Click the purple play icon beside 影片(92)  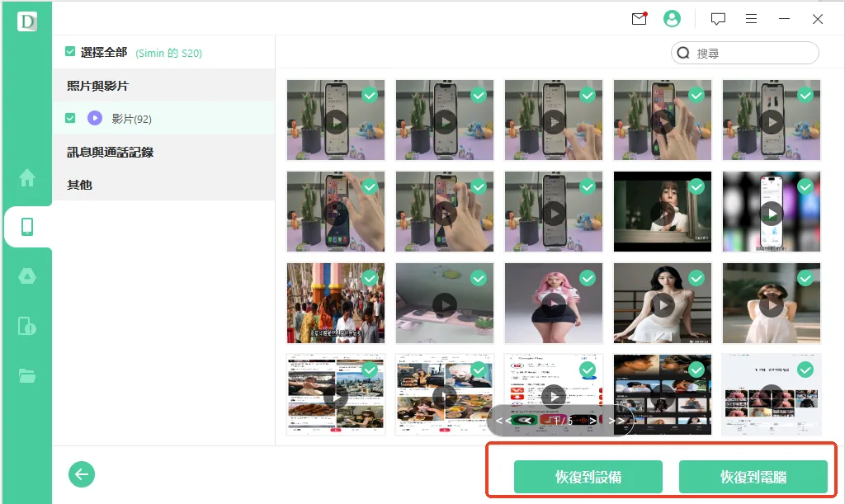click(95, 118)
